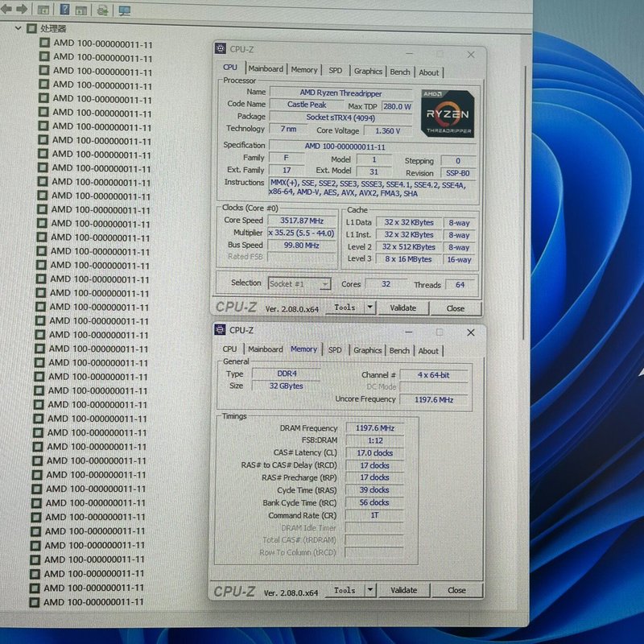The image size is (644, 644).
Task: Click the Command Rate value '1T'
Action: 375,515
